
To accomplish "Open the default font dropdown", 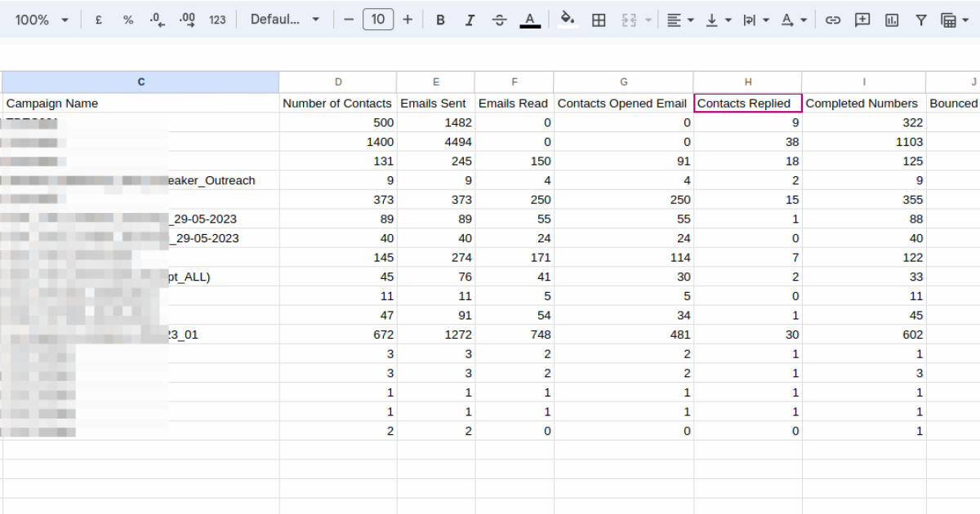I will pos(285,20).
